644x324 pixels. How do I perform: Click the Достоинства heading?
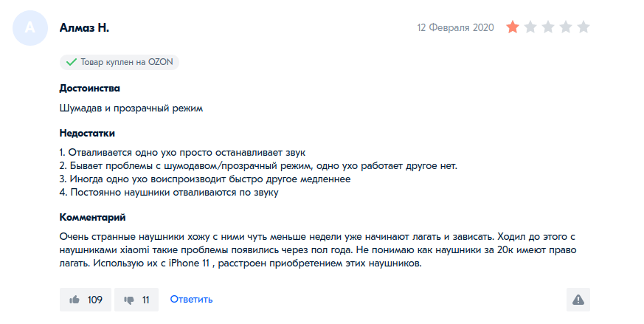(x=90, y=89)
